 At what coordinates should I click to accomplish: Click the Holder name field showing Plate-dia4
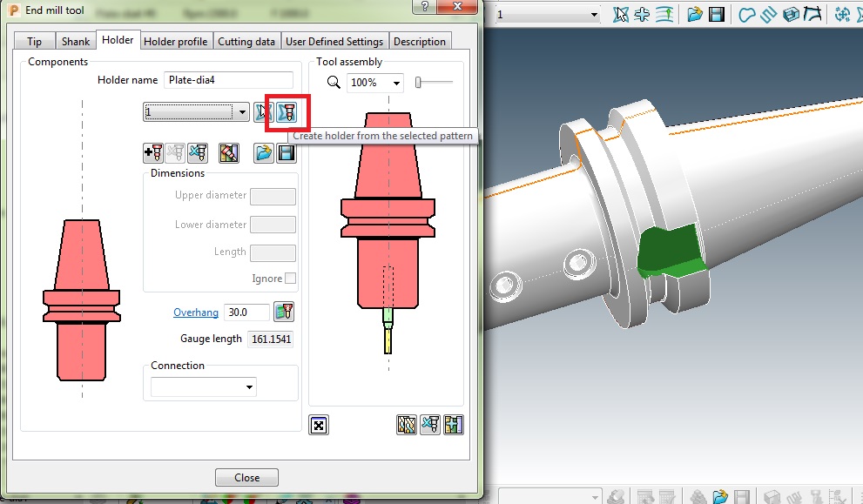click(228, 79)
